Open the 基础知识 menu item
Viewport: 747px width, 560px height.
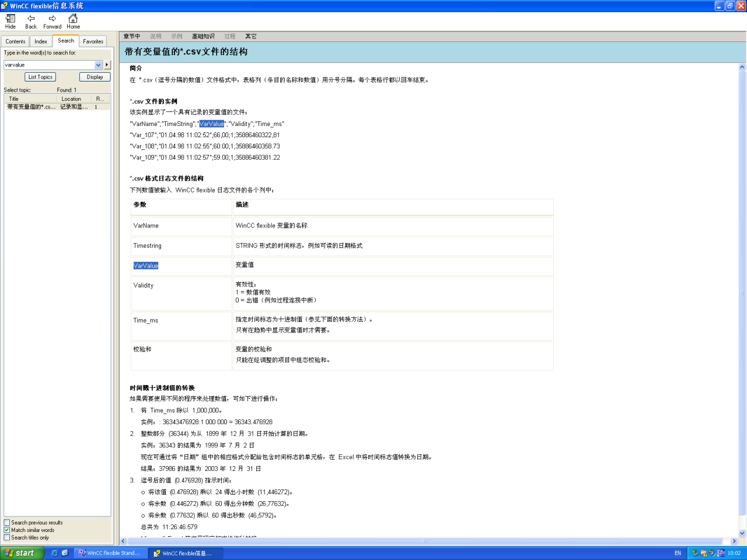pos(203,36)
